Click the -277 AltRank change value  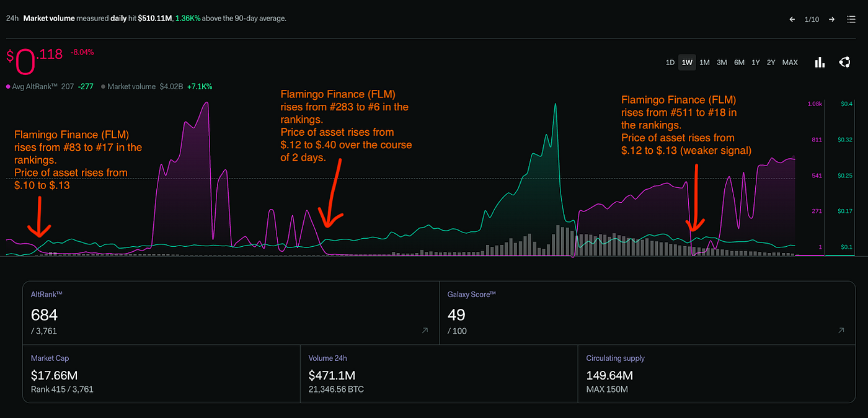click(x=86, y=87)
